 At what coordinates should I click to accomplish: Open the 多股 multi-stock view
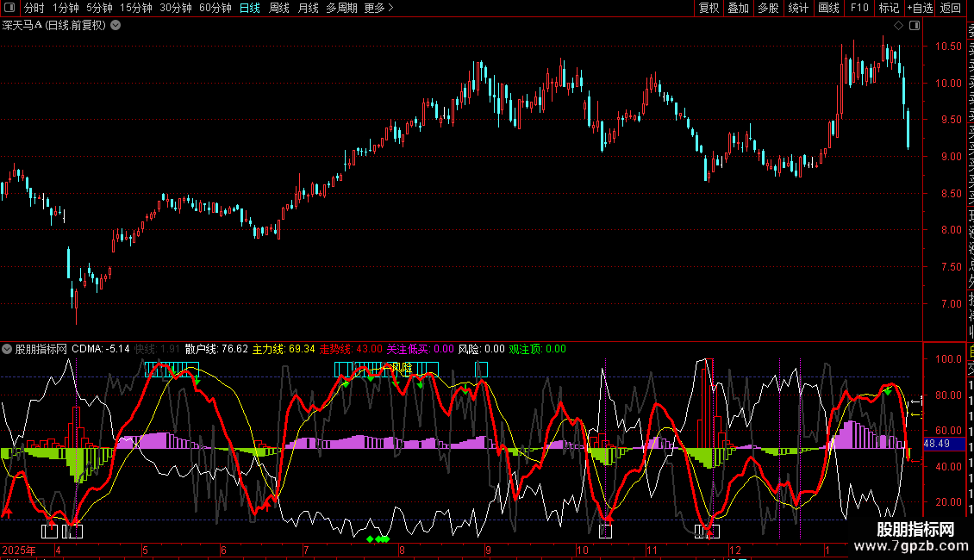[768, 8]
